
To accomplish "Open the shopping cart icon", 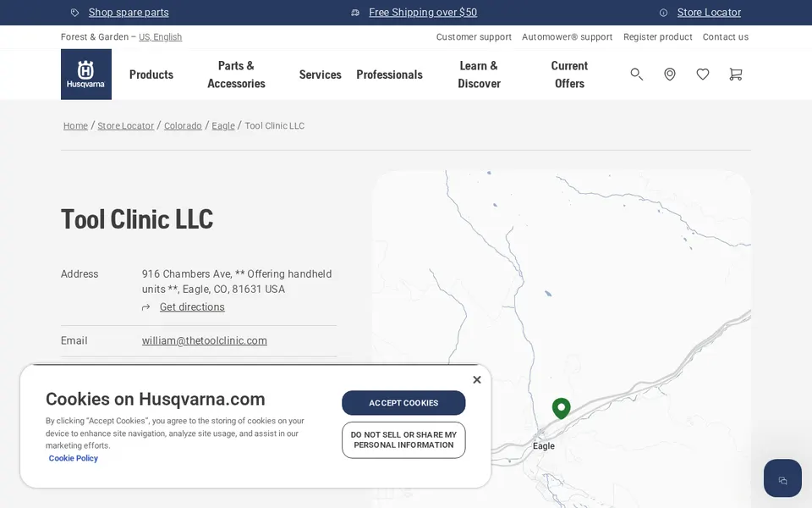I will tap(735, 75).
